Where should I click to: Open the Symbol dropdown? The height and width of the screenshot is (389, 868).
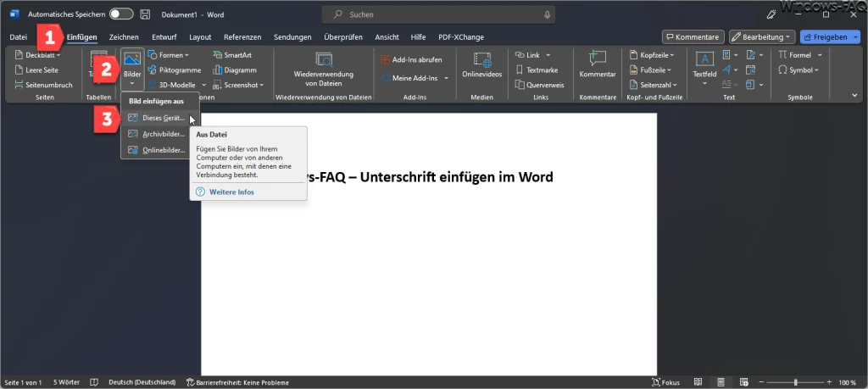tap(798, 70)
